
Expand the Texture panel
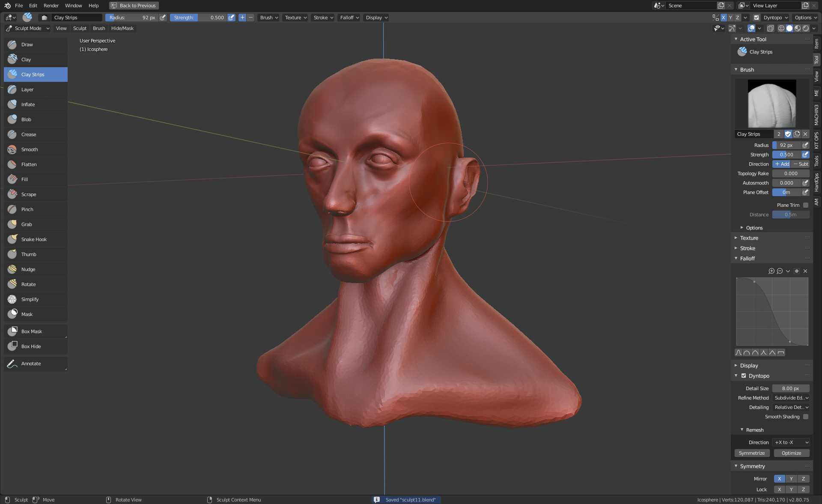click(x=749, y=238)
